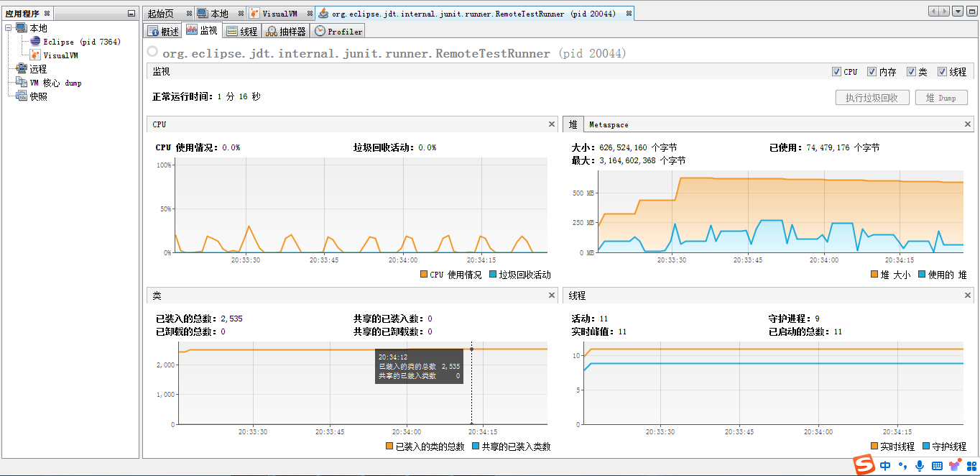The height and width of the screenshot is (476, 980).
Task: Close the 本地 editor tab
Action: click(241, 14)
